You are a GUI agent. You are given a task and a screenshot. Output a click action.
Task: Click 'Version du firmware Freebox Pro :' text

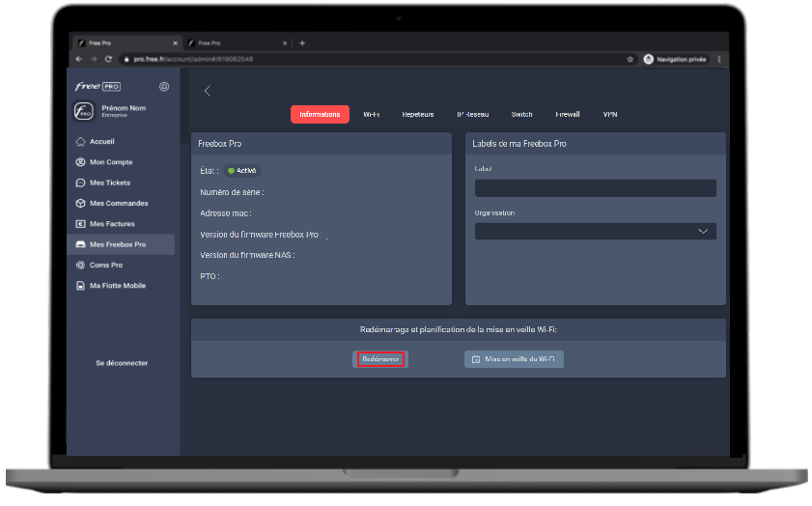(x=261, y=235)
